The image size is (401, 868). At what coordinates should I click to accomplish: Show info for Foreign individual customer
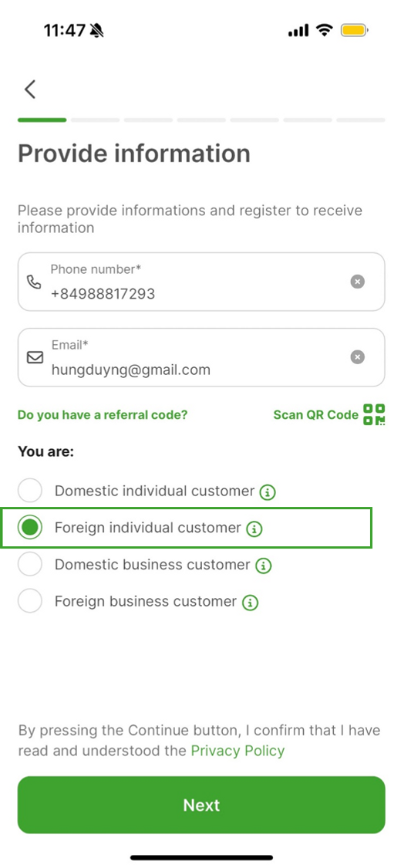(x=254, y=529)
